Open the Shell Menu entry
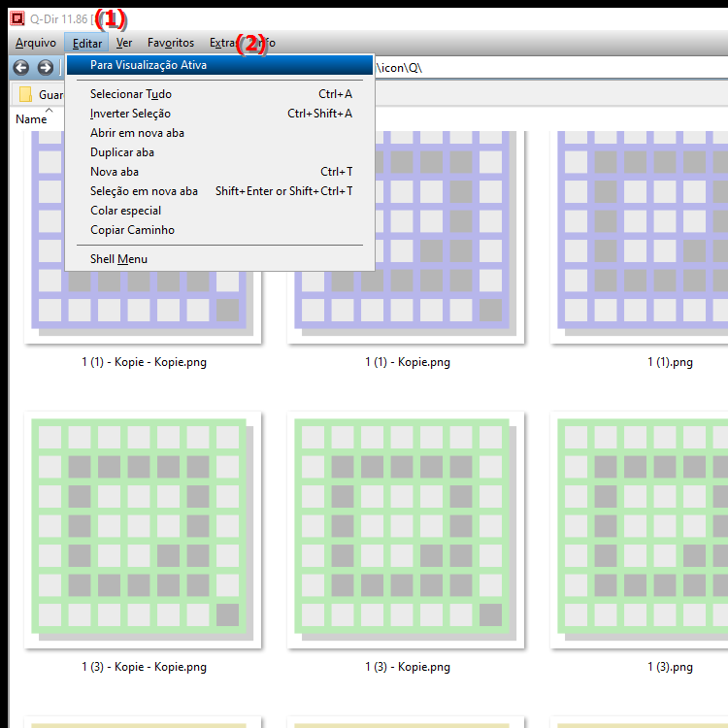 tap(118, 259)
